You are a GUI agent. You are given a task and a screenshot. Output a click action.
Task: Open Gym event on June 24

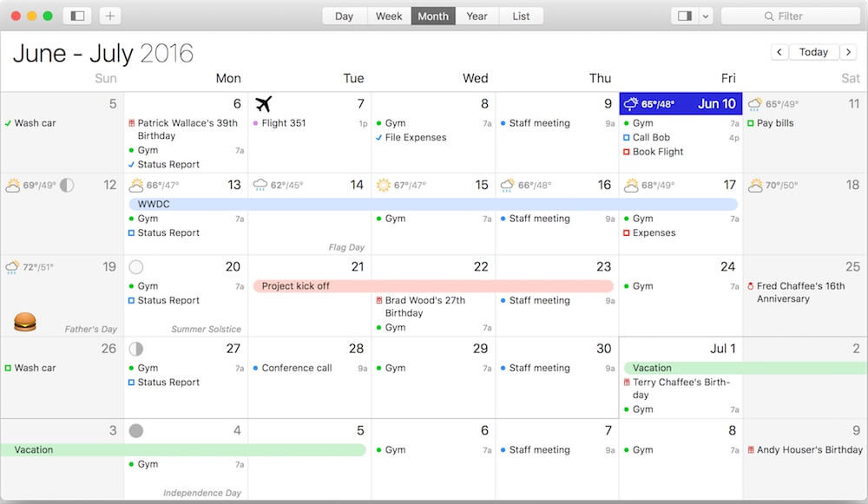[681, 286]
